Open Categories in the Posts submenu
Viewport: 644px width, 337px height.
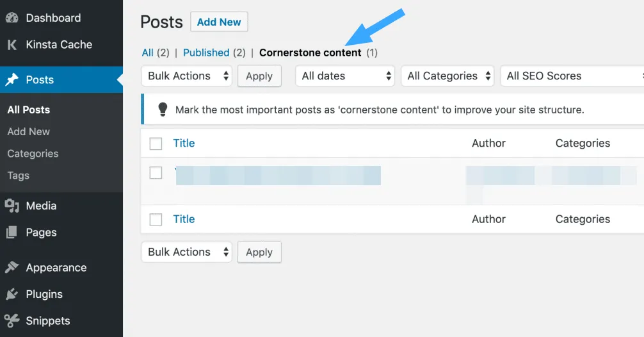[x=33, y=154]
